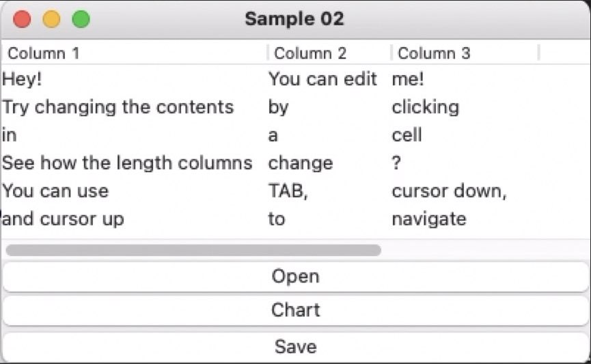Select the Column 1 header
Viewport: 591px width, 364px height.
134,53
